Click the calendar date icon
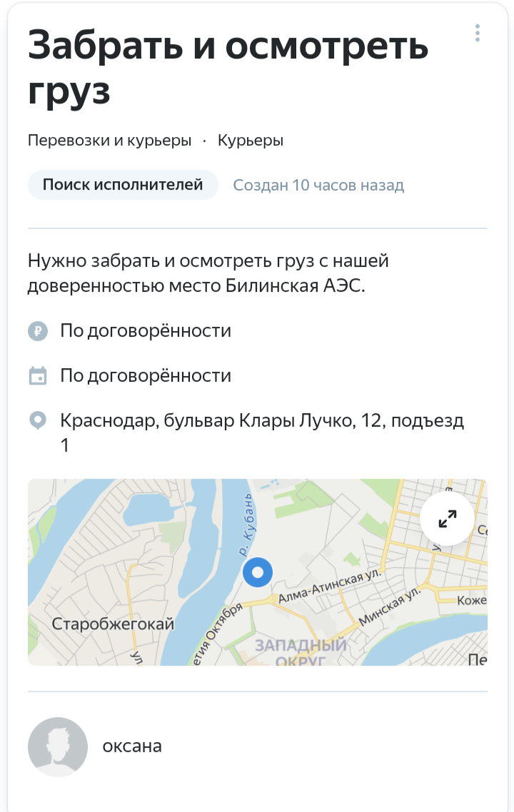514x812 pixels. pyautogui.click(x=38, y=376)
